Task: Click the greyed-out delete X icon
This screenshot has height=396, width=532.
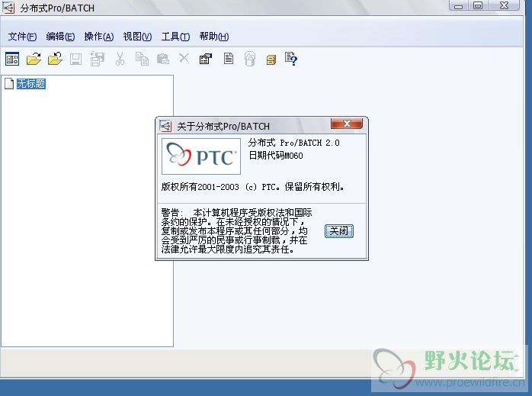Action: coord(184,59)
